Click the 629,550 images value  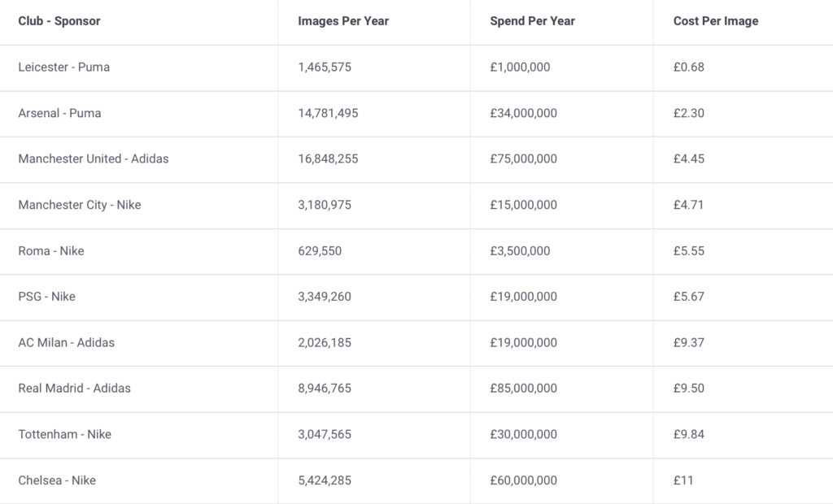[320, 251]
